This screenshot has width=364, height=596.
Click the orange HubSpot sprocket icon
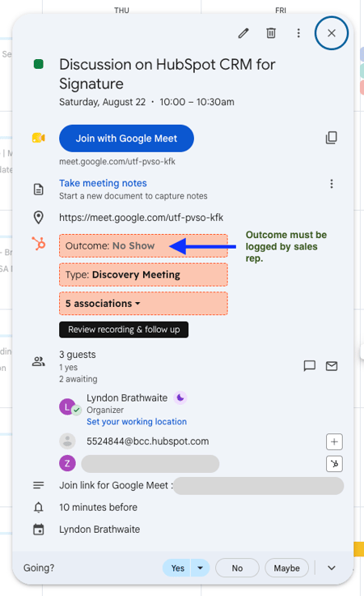(38, 243)
